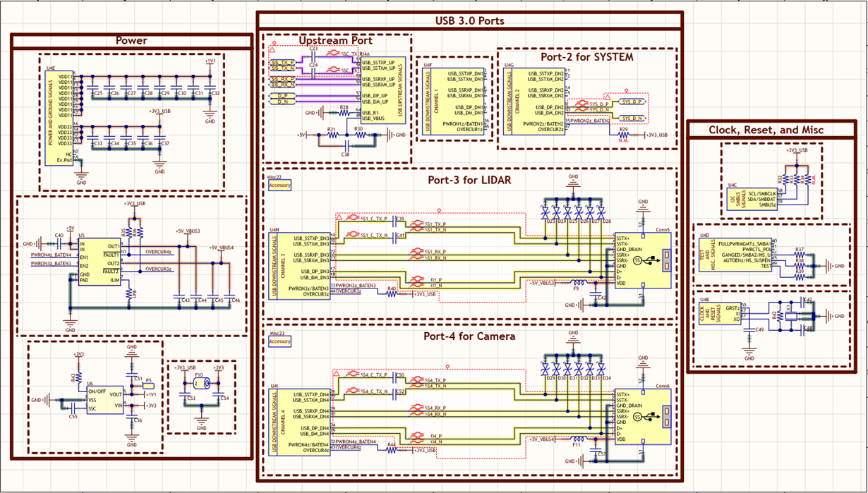This screenshot has width=868, height=493.
Task: Select resistor R31 in Upstream Port
Action: 332,135
